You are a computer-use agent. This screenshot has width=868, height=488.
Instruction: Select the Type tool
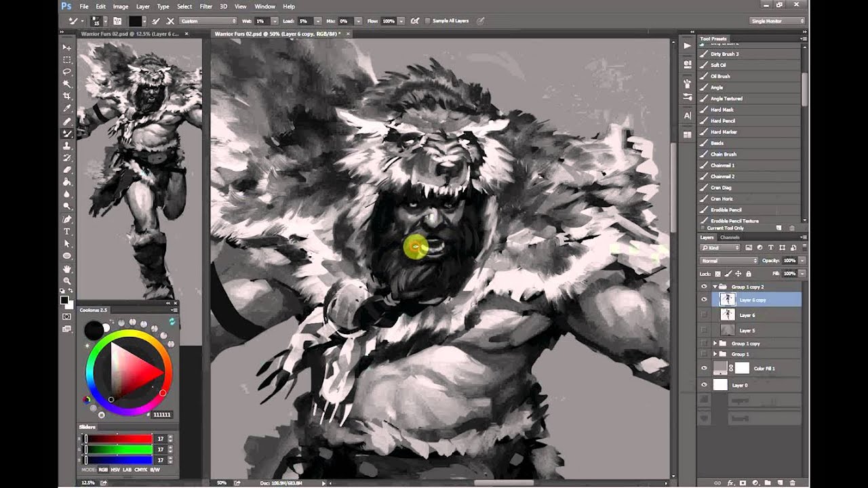[x=67, y=232]
